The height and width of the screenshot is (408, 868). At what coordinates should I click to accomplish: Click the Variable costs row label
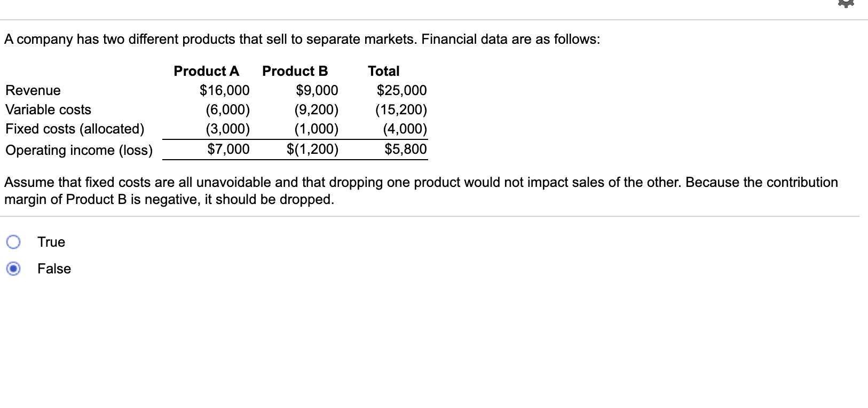pyautogui.click(x=48, y=109)
